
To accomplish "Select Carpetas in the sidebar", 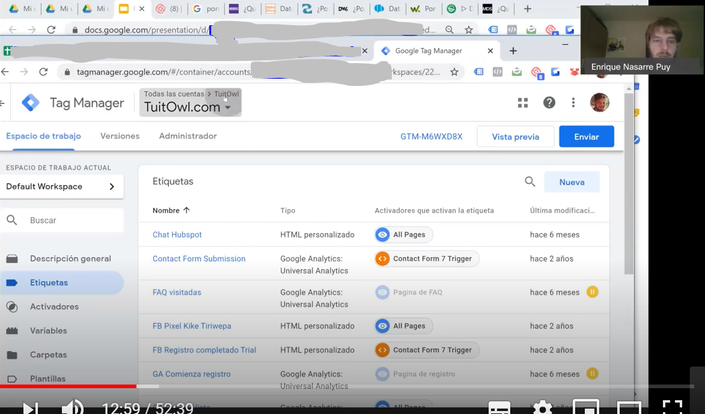I will click(x=48, y=355).
